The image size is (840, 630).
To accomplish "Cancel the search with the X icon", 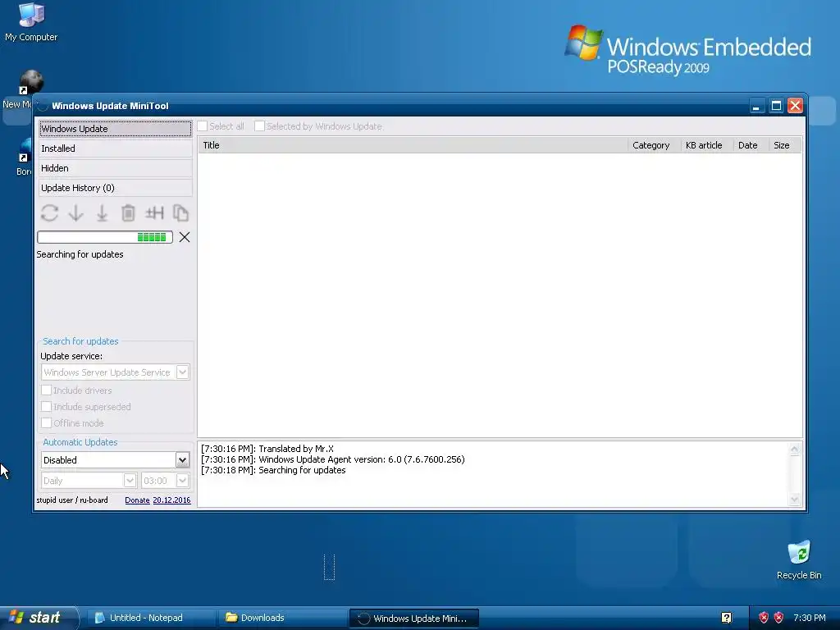I will 185,237.
